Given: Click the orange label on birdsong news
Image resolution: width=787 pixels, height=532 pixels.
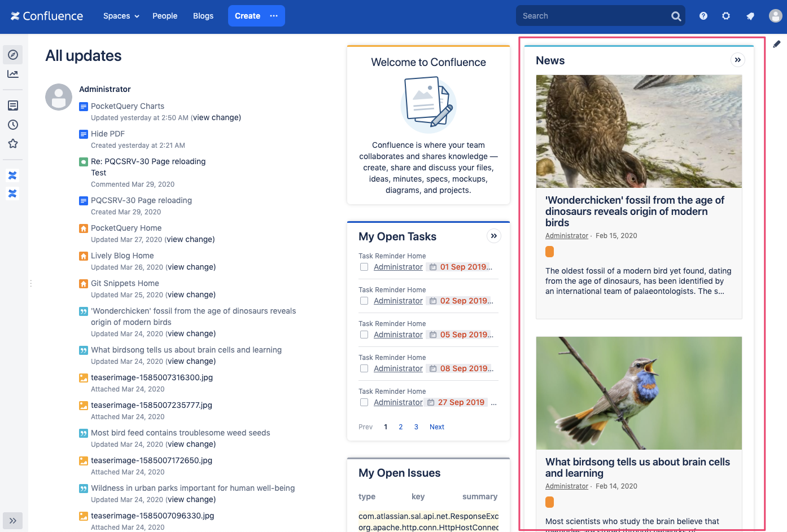Looking at the screenshot, I should [x=550, y=502].
